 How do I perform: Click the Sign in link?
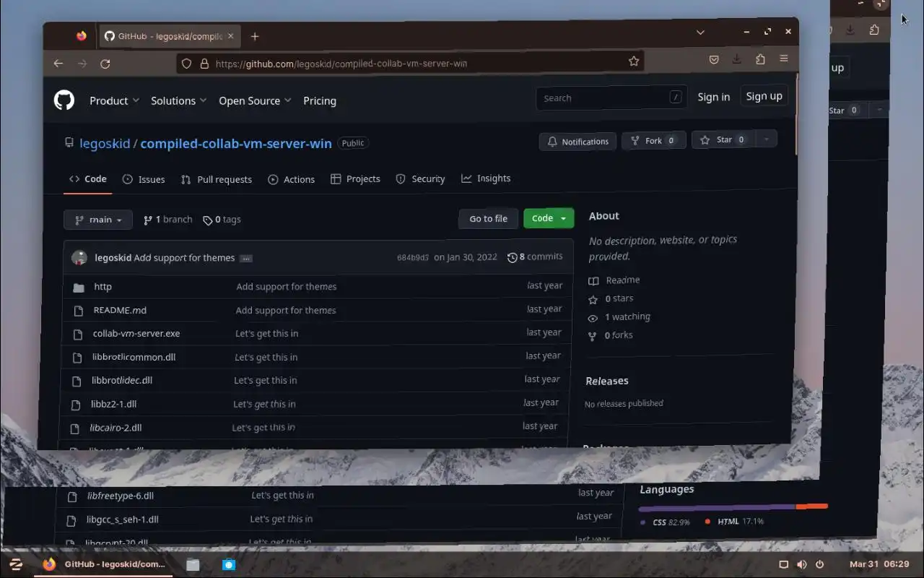click(x=713, y=97)
